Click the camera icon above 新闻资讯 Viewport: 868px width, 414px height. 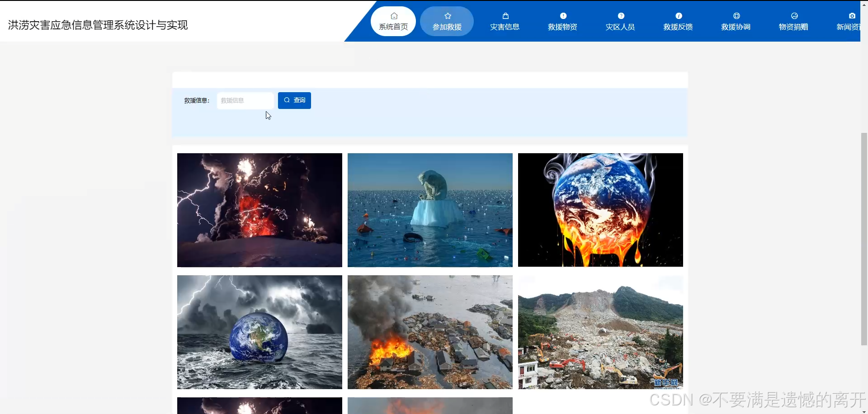tap(852, 16)
